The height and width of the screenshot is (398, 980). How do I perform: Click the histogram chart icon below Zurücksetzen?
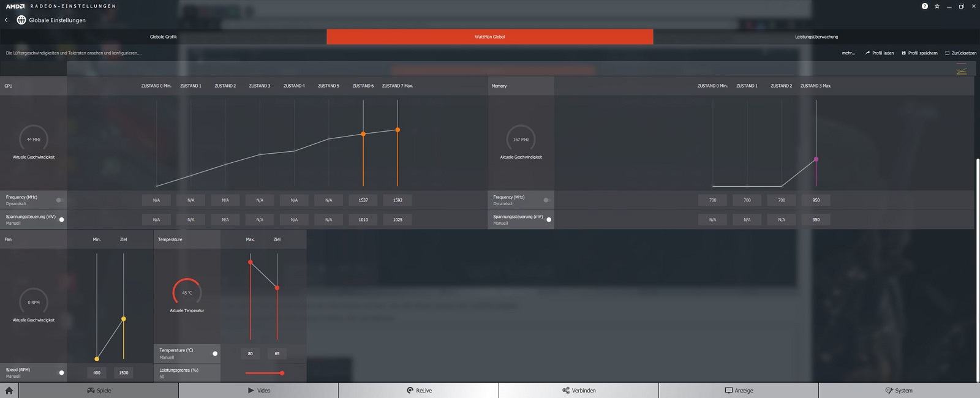(962, 69)
